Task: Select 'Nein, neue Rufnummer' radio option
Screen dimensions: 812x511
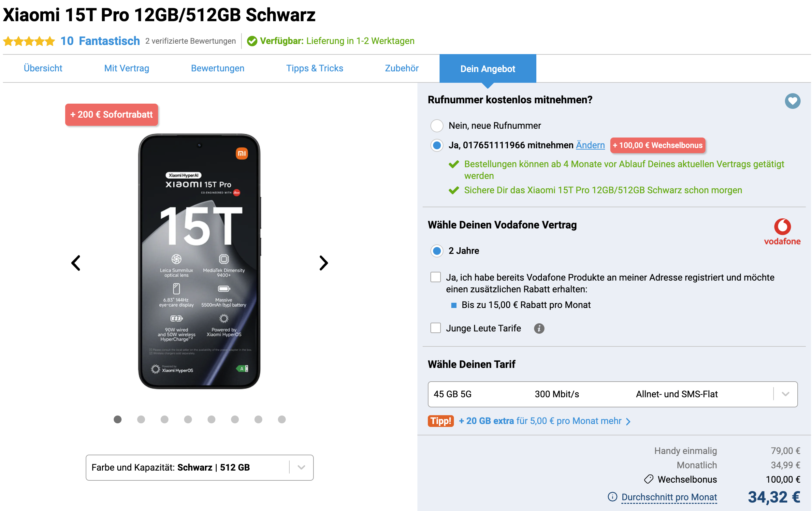Action: pos(437,125)
